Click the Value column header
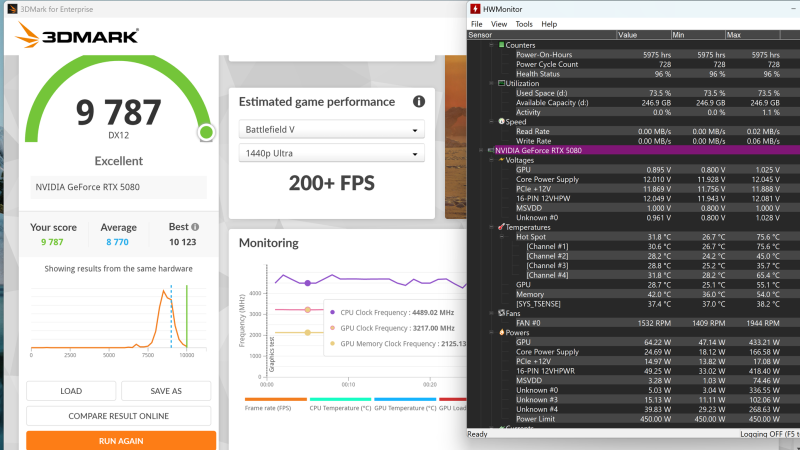Screen dimensions: 800x450 (643, 35)
